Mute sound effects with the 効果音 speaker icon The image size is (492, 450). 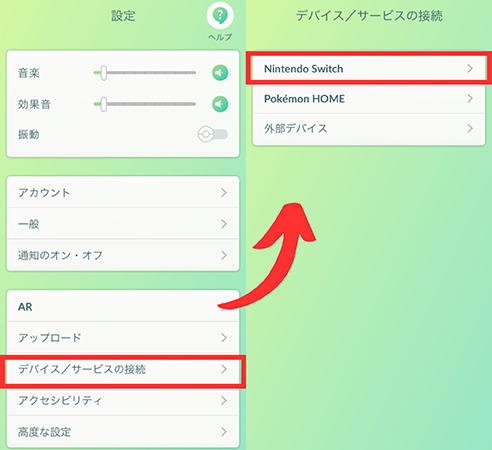pyautogui.click(x=220, y=104)
